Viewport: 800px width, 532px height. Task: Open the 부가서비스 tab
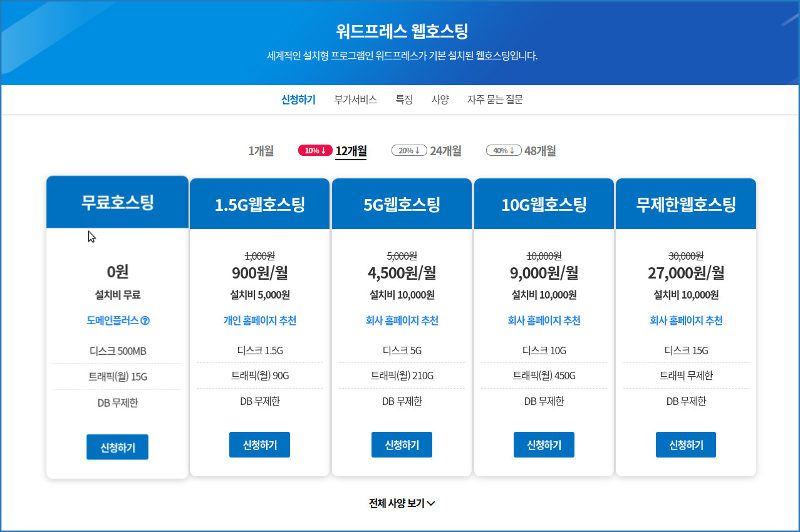click(x=355, y=100)
